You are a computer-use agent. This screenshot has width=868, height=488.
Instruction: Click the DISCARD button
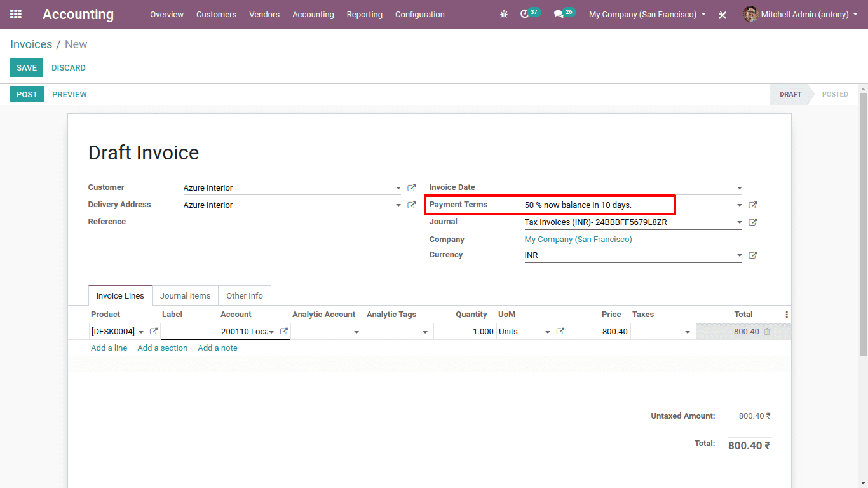click(69, 67)
